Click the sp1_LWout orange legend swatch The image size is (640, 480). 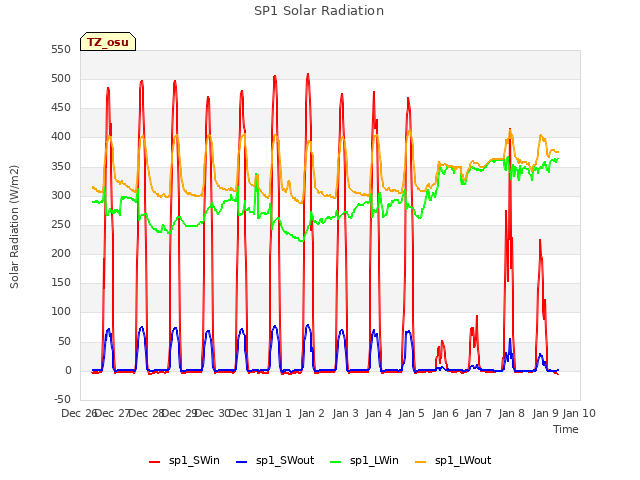[x=420, y=461]
